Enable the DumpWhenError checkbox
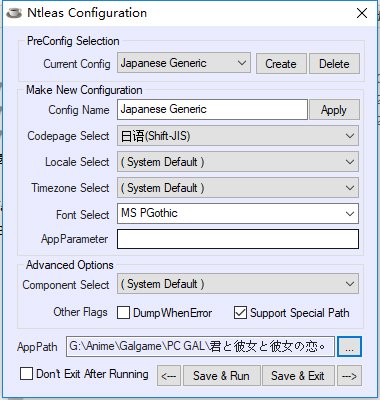380x400 pixels. 123,313
